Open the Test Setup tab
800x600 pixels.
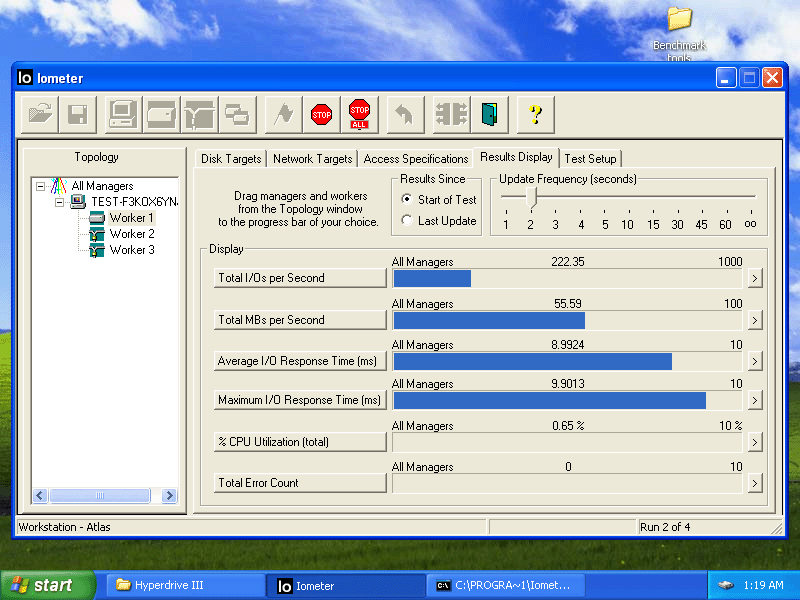[x=590, y=159]
